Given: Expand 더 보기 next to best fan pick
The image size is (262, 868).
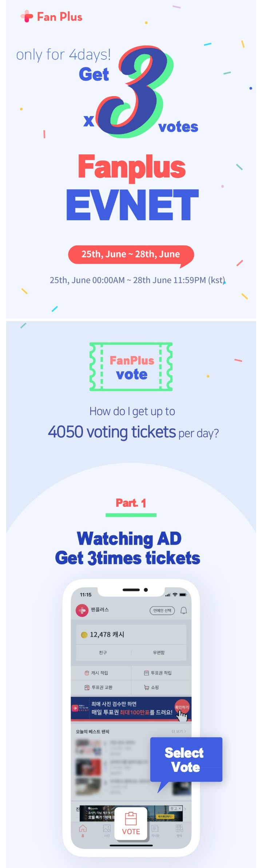Looking at the screenshot, I should [179, 731].
